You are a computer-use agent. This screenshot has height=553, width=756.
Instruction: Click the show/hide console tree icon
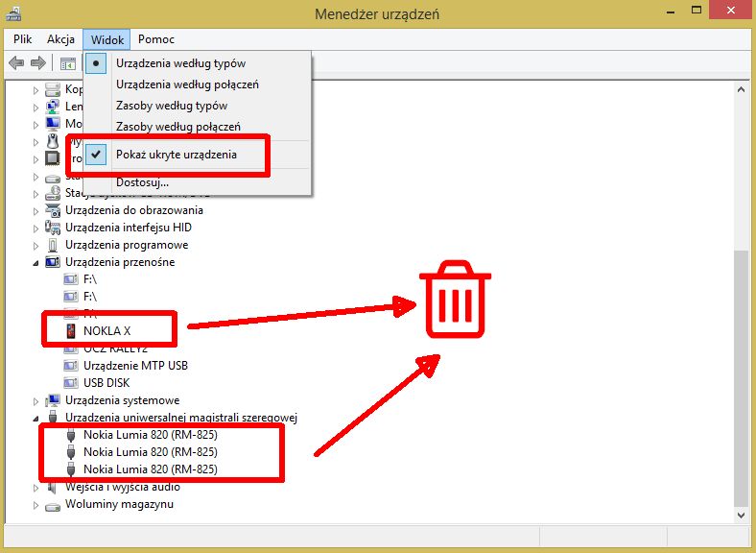pos(68,63)
